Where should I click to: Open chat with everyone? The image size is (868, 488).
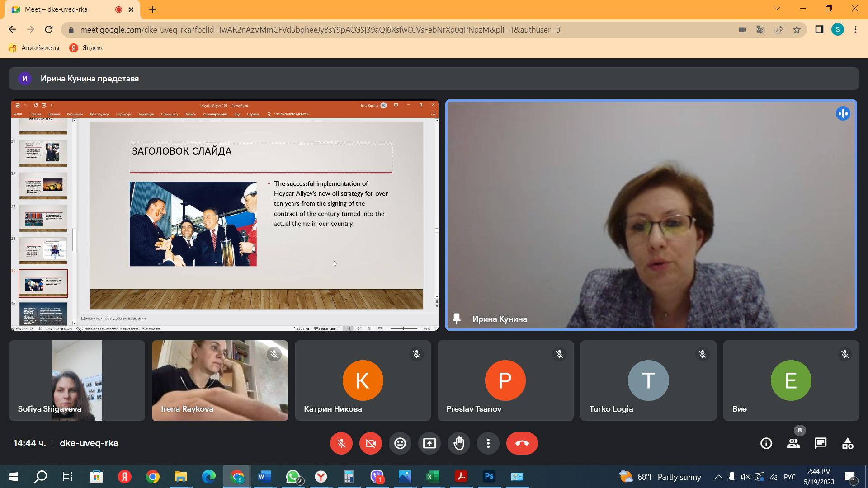(821, 443)
